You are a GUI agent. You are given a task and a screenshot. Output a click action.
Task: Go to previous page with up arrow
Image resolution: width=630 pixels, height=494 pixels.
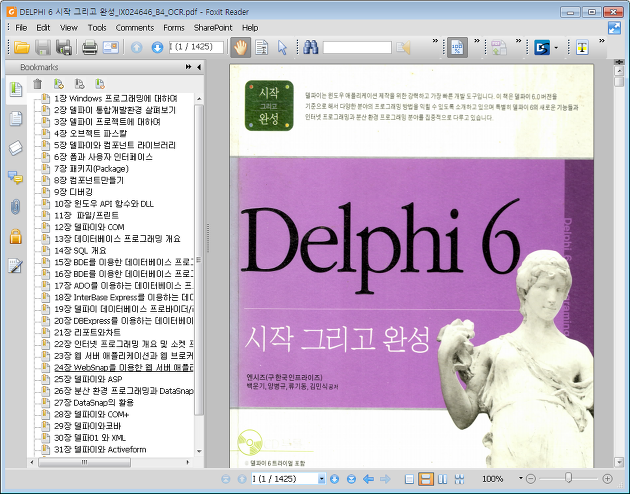point(137,47)
